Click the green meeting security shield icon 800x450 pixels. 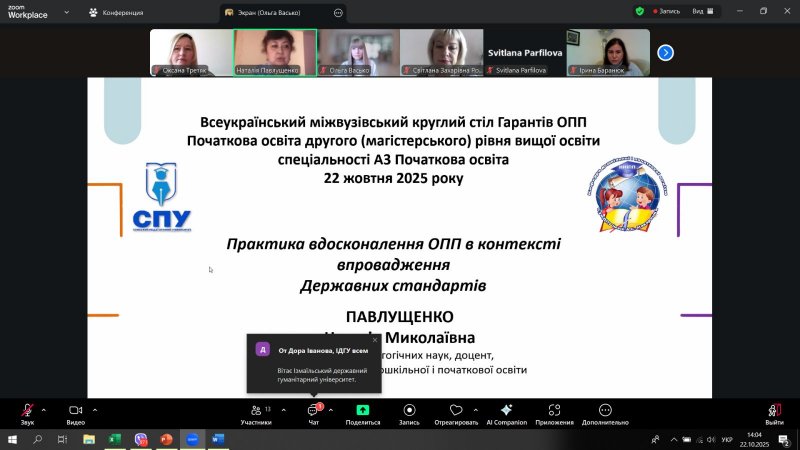pos(640,12)
